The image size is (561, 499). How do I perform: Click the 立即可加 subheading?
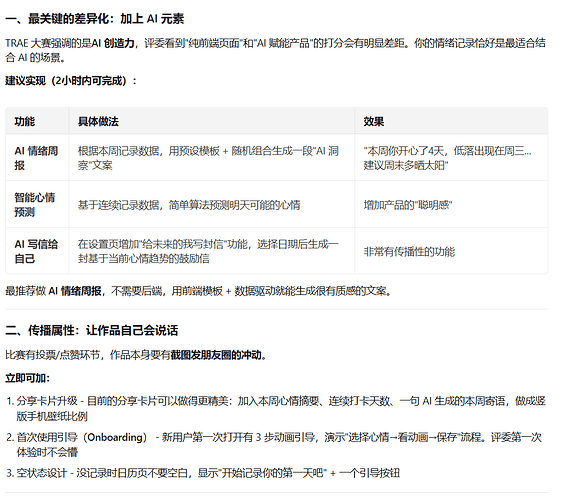(x=28, y=378)
